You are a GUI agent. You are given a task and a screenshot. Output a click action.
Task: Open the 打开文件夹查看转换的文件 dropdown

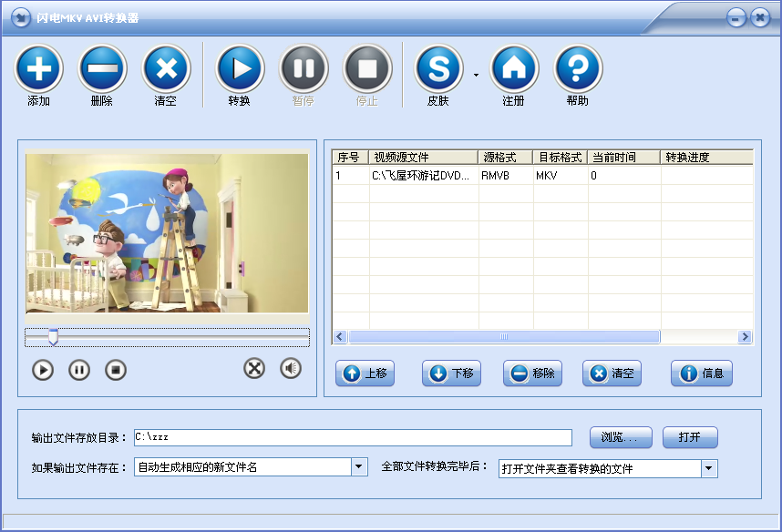pos(709,468)
